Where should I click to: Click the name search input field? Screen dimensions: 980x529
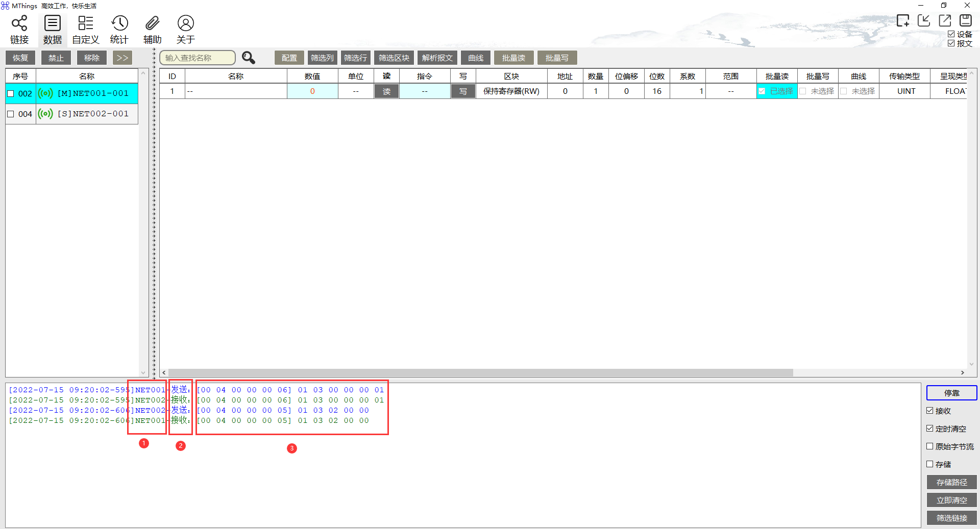pyautogui.click(x=197, y=58)
